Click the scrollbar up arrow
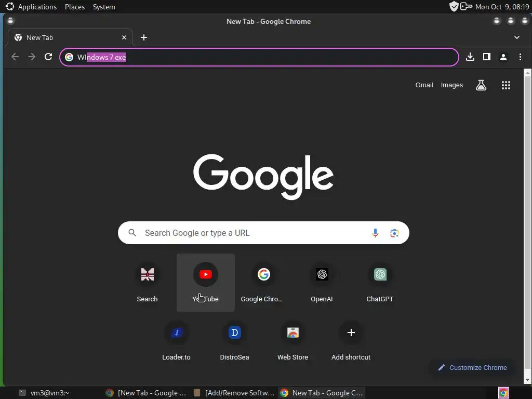 [x=528, y=72]
